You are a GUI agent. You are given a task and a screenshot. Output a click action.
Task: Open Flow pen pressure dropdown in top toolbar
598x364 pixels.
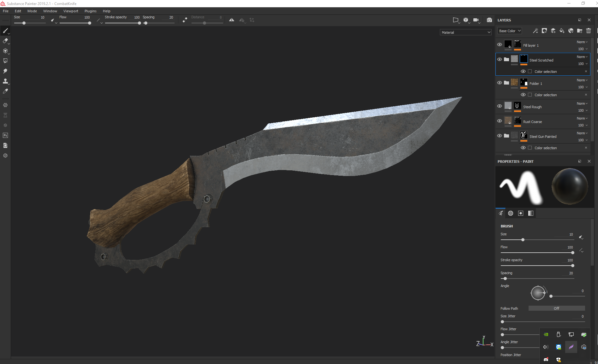[x=100, y=21]
